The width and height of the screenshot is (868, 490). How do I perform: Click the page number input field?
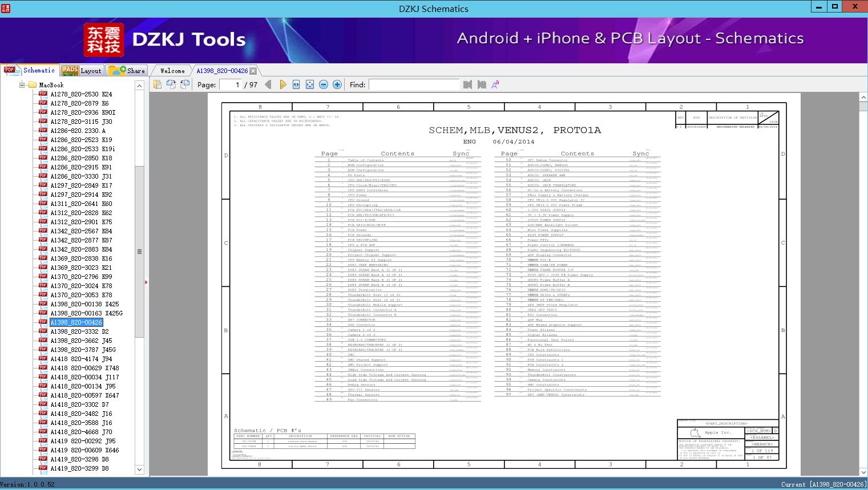coord(230,84)
